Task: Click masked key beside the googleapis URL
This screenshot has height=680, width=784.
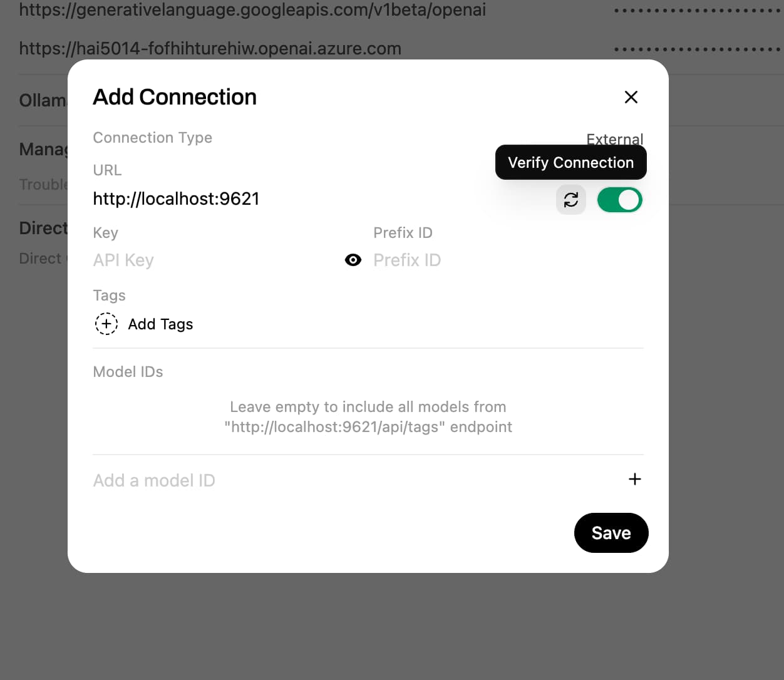Action: click(x=696, y=11)
